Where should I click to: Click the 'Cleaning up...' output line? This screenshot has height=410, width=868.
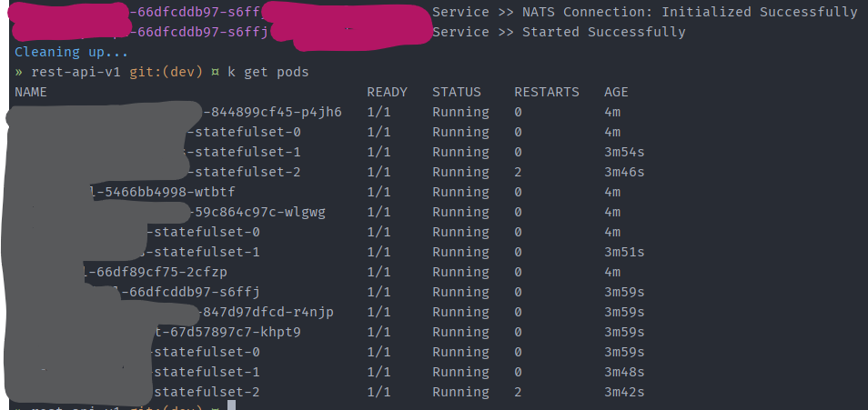coord(71,52)
